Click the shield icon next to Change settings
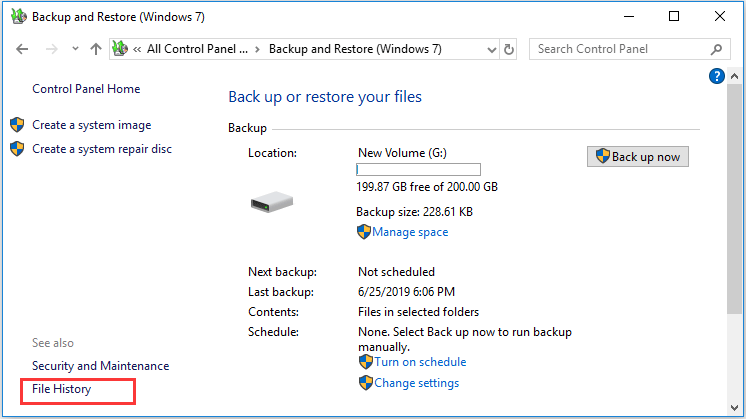The image size is (746, 419). (x=365, y=383)
